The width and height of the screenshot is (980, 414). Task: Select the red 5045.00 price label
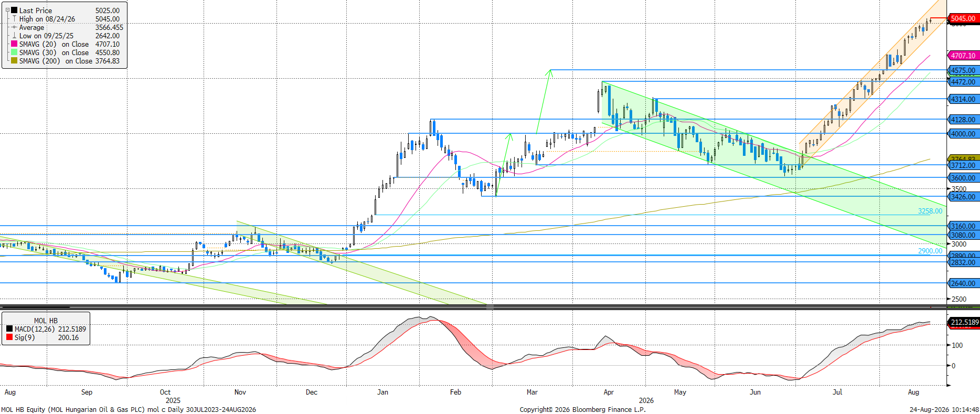963,18
